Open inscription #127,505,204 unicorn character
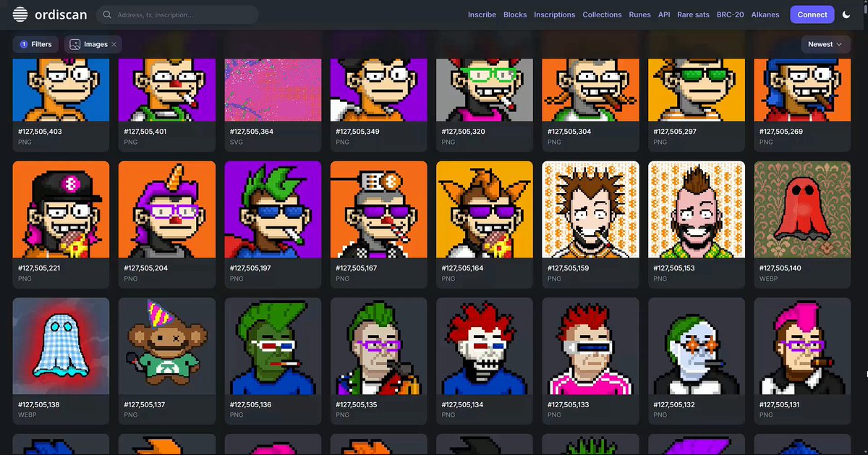The width and height of the screenshot is (868, 455). pyautogui.click(x=167, y=209)
